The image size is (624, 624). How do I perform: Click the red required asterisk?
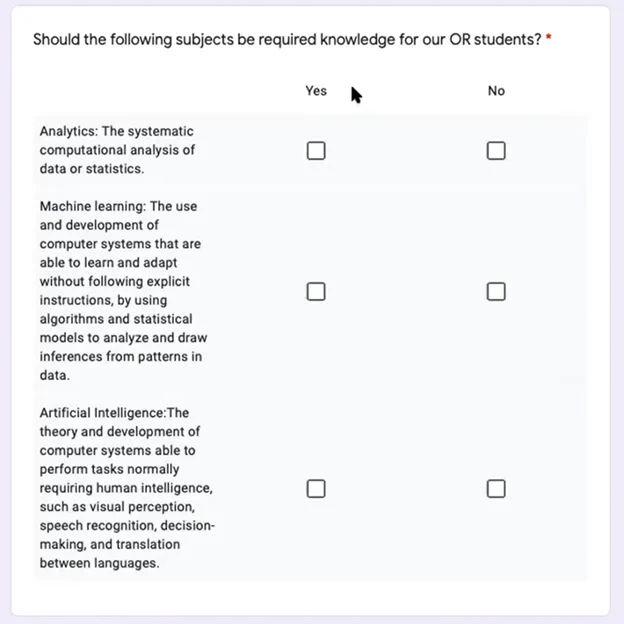tap(548, 38)
